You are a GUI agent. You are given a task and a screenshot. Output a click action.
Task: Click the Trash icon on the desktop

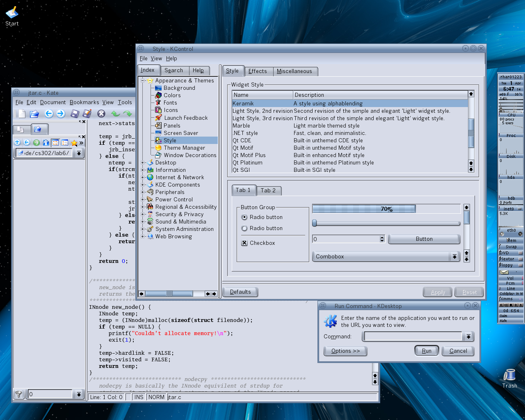(x=509, y=379)
